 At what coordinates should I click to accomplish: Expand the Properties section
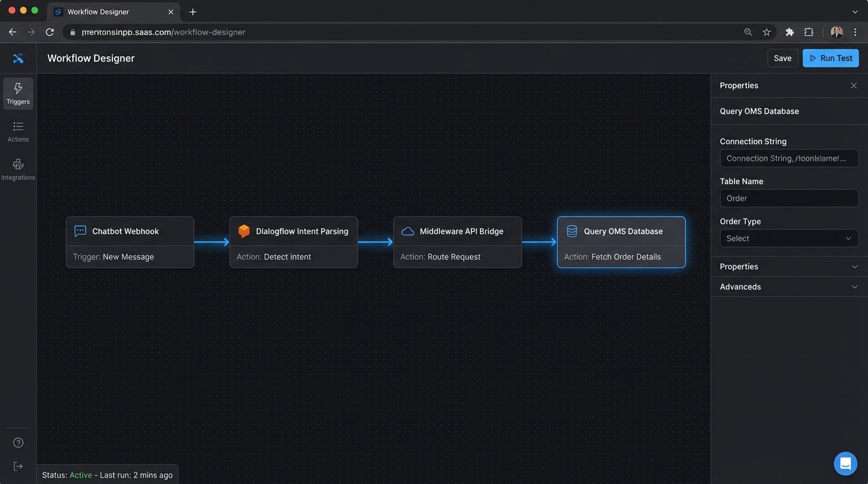pos(789,267)
